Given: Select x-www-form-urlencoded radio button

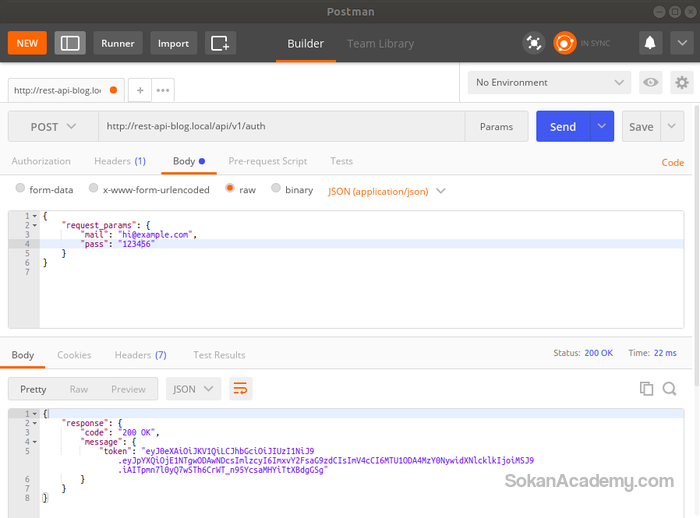Looking at the screenshot, I should point(93,188).
